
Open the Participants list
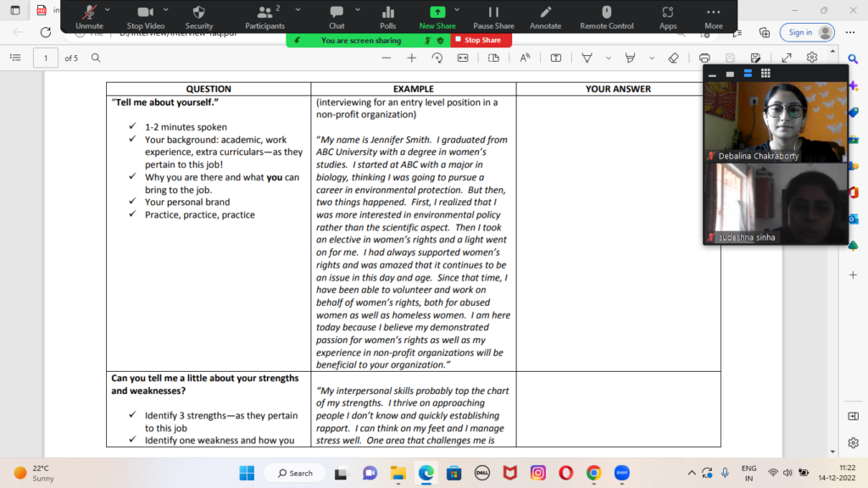[264, 16]
